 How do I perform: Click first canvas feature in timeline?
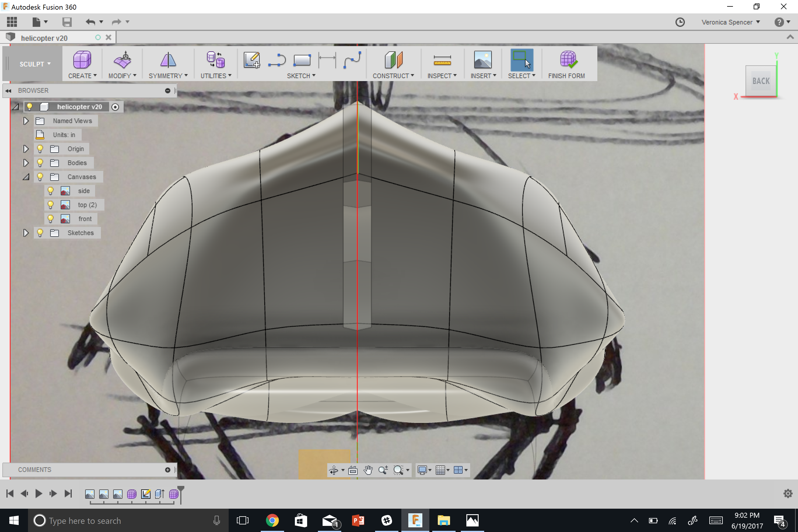click(x=90, y=494)
